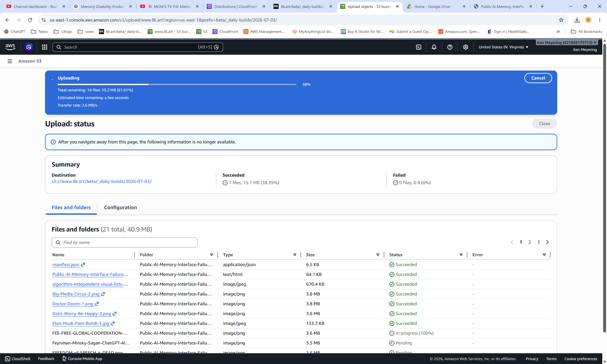View site information icon in address bar
The image size is (607, 364).
click(44, 20)
